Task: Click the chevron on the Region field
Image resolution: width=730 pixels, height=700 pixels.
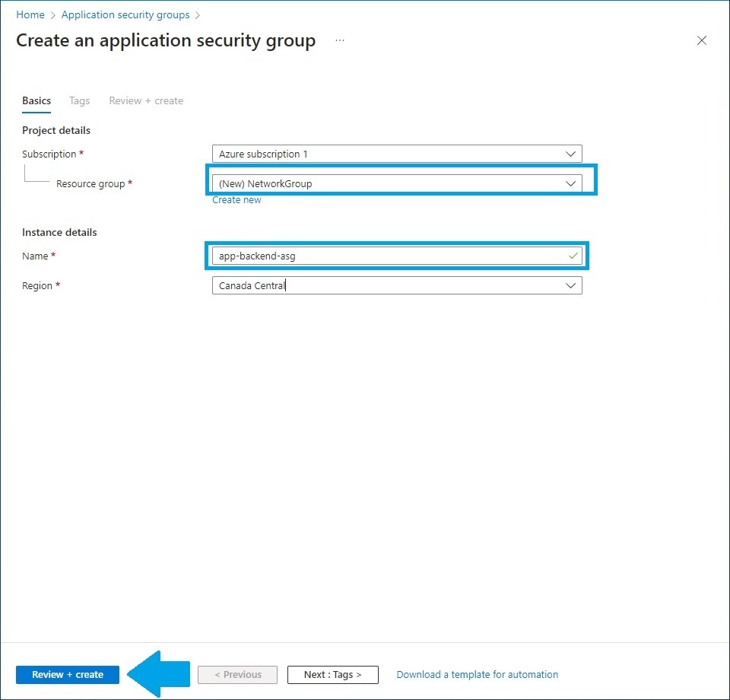Action: [x=571, y=285]
